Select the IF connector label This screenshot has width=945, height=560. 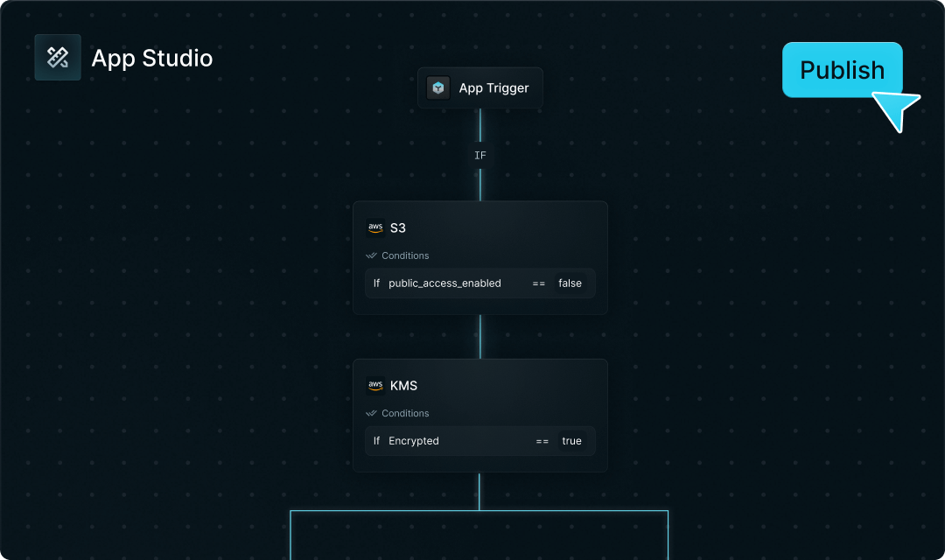point(480,156)
